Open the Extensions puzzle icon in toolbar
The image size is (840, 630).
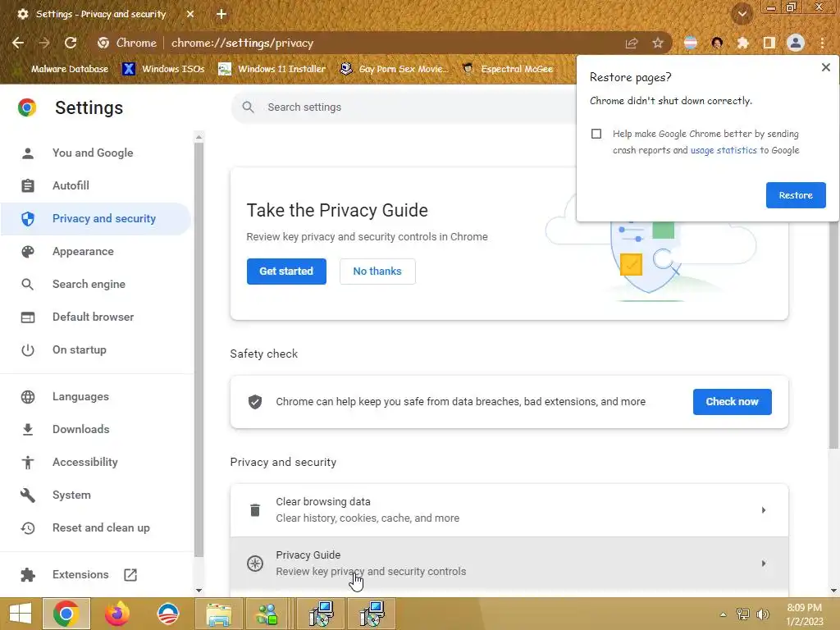743,43
